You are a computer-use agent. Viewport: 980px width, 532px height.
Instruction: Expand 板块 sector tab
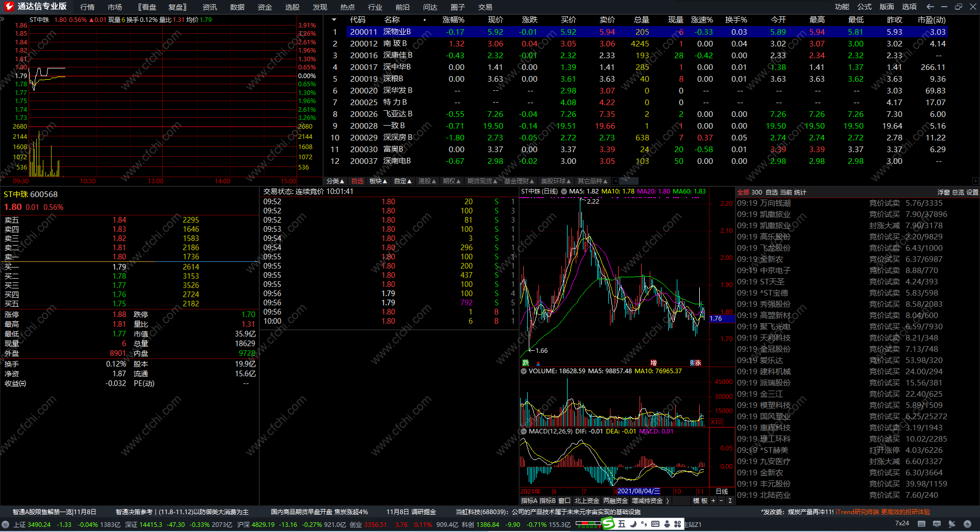[378, 181]
